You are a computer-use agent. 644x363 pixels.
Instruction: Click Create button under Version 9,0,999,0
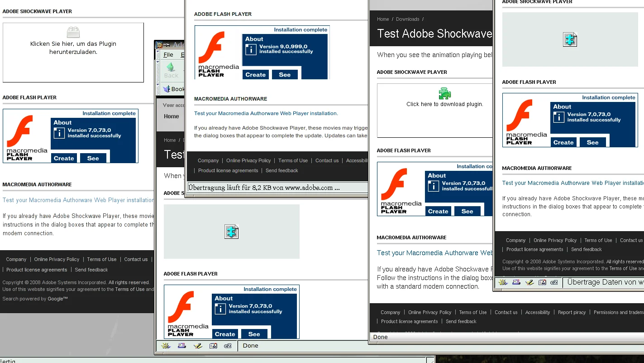pos(256,75)
